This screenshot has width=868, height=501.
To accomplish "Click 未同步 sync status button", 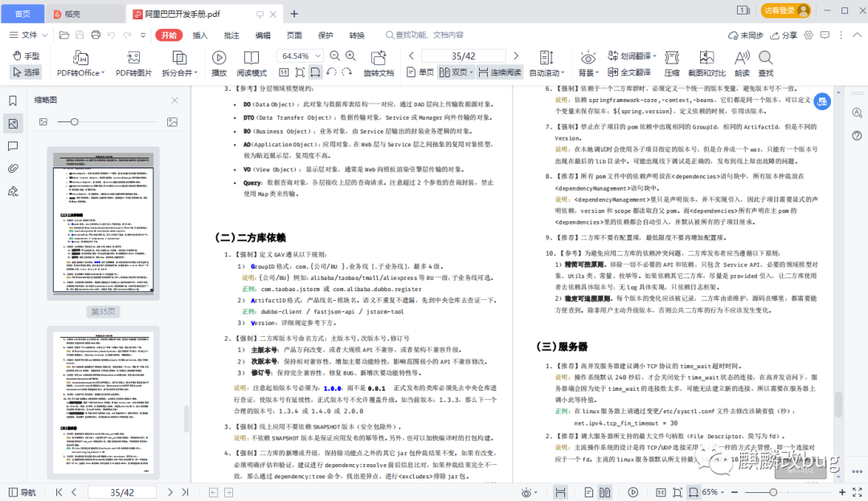I will [x=746, y=35].
